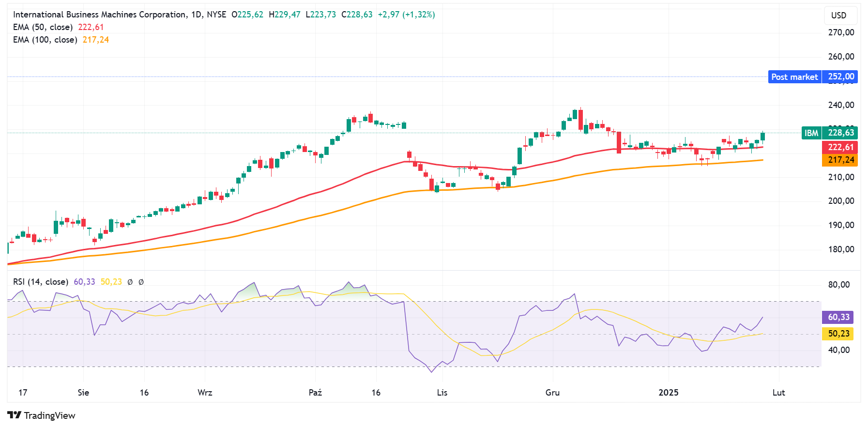This screenshot has height=428, width=868.
Task: Click the open value O225,62
Action: pos(247,15)
